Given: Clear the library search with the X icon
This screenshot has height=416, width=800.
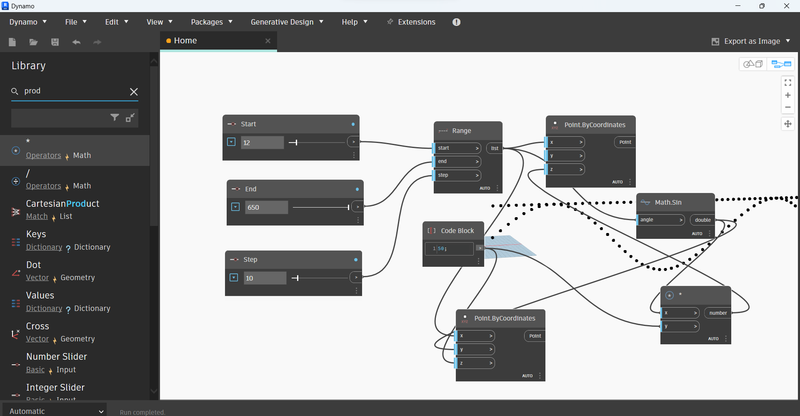Looking at the screenshot, I should [x=134, y=92].
